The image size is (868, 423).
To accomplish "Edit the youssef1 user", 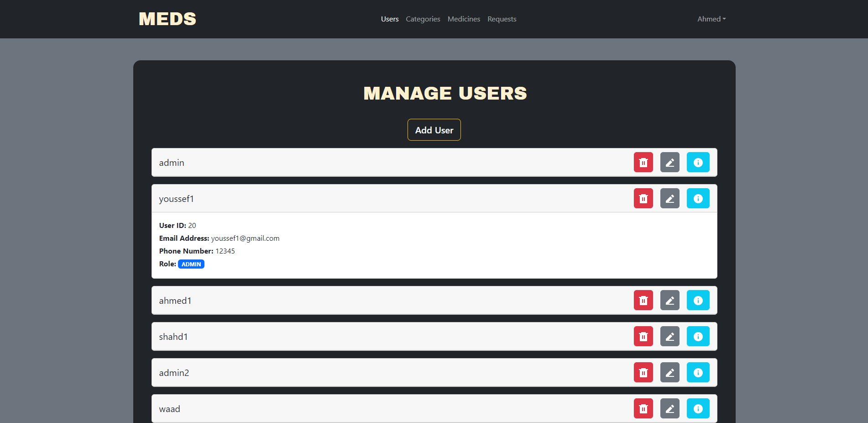I will tap(670, 198).
